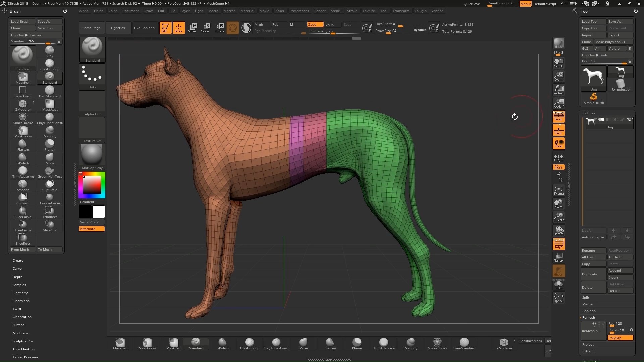Open the Tool menu in top menu bar
Viewport: 644px width, 362px height.
click(383, 11)
